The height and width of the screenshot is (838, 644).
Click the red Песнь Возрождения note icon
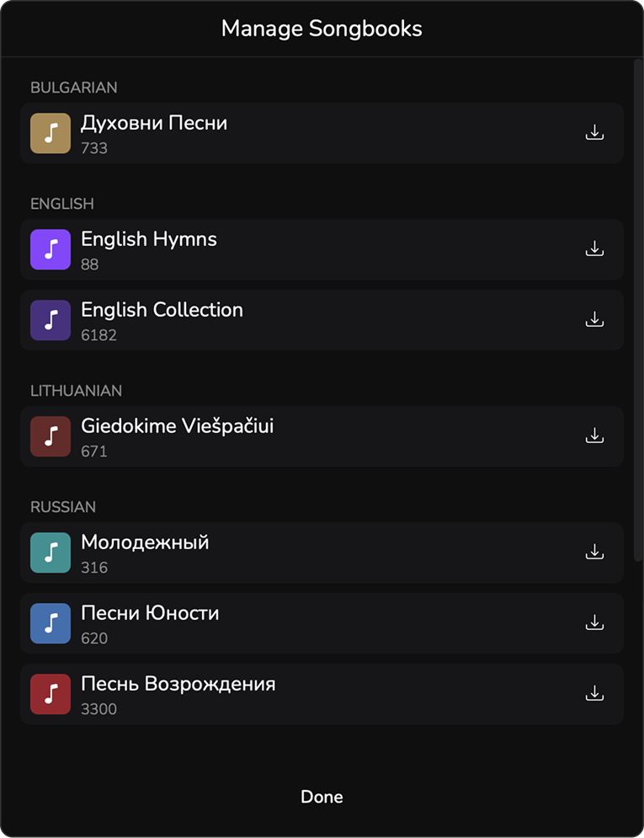point(51,694)
